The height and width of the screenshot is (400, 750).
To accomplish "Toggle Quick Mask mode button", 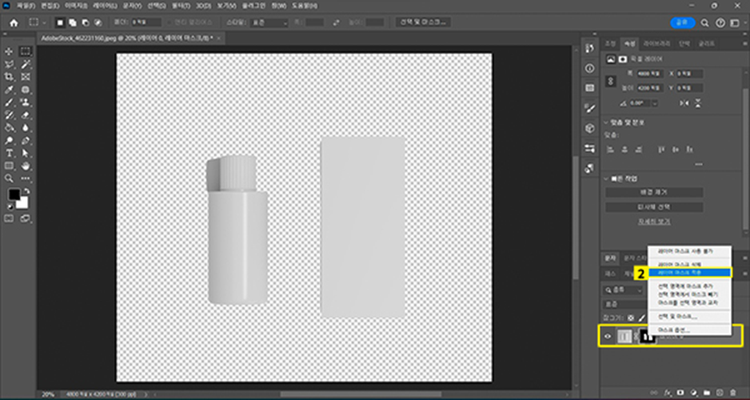I will (x=9, y=219).
